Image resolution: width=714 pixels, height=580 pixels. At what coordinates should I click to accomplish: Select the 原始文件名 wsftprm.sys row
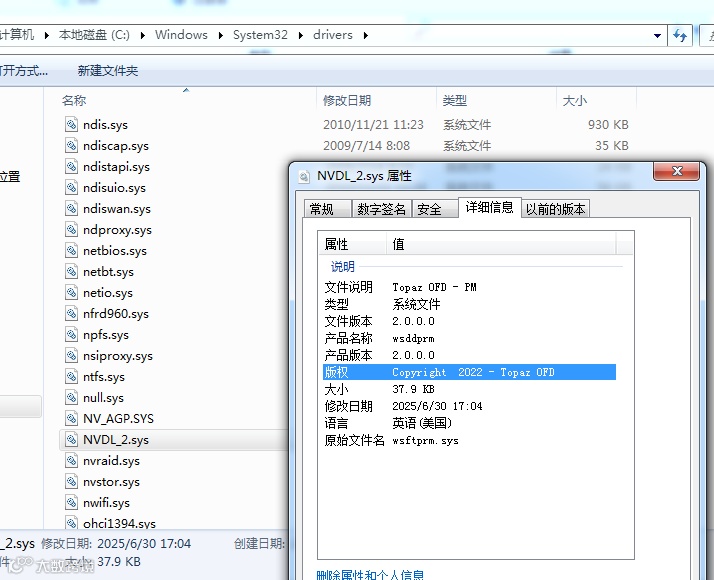click(x=469, y=441)
